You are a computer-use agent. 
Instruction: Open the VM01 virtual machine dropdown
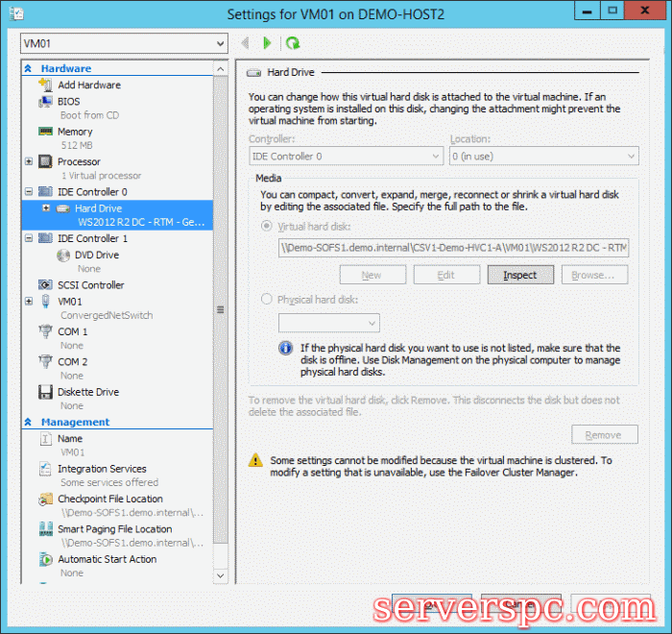point(219,44)
